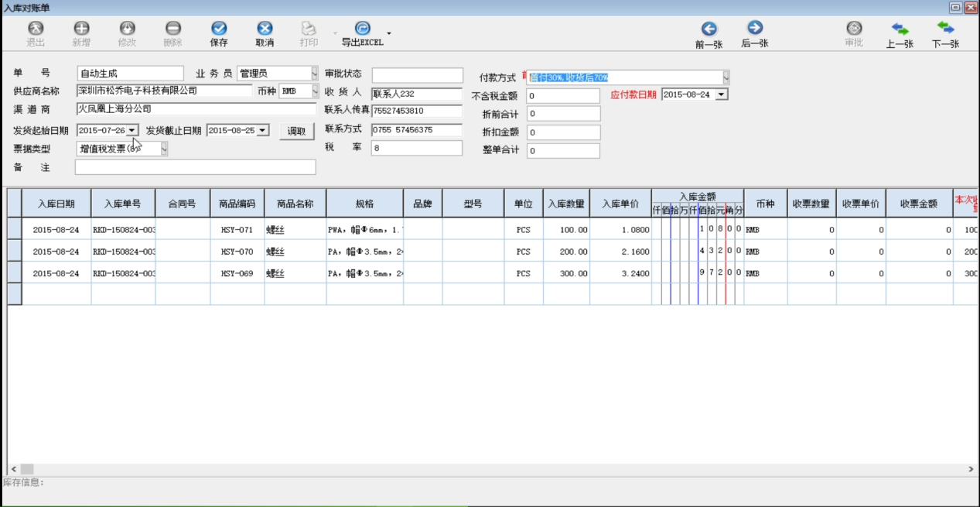Click the row selector for HSY-071 row
This screenshot has width=980, height=507.
[x=15, y=230]
